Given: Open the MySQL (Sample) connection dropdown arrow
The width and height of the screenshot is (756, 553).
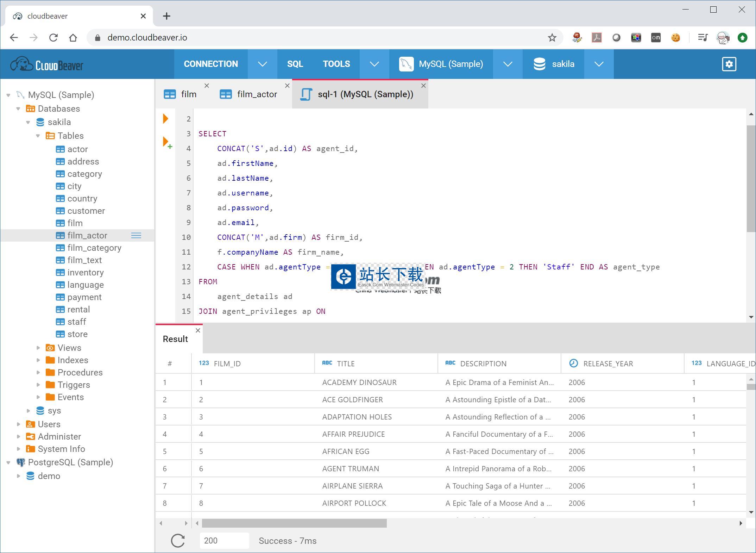Looking at the screenshot, I should point(508,64).
